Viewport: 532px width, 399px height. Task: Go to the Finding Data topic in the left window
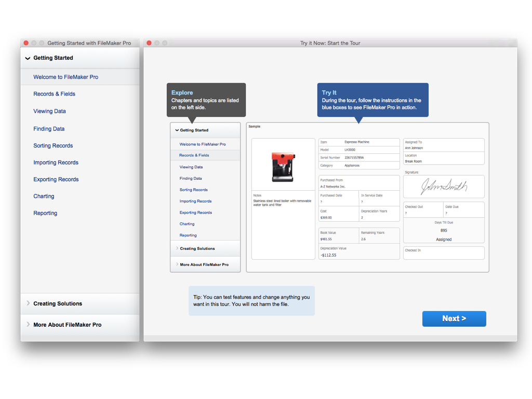click(49, 129)
